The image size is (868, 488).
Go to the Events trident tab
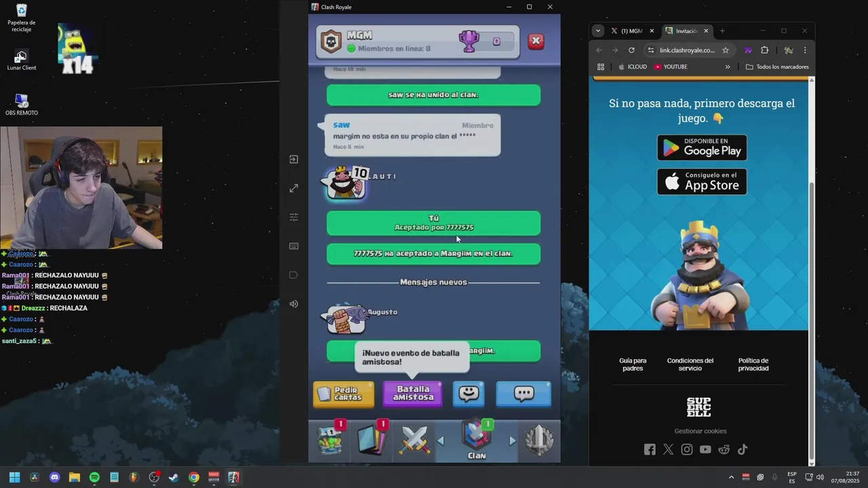539,441
